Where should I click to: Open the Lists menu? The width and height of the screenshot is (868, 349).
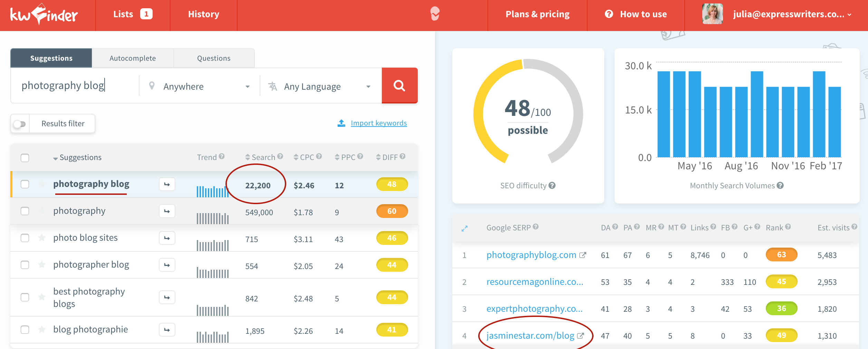[x=133, y=14]
